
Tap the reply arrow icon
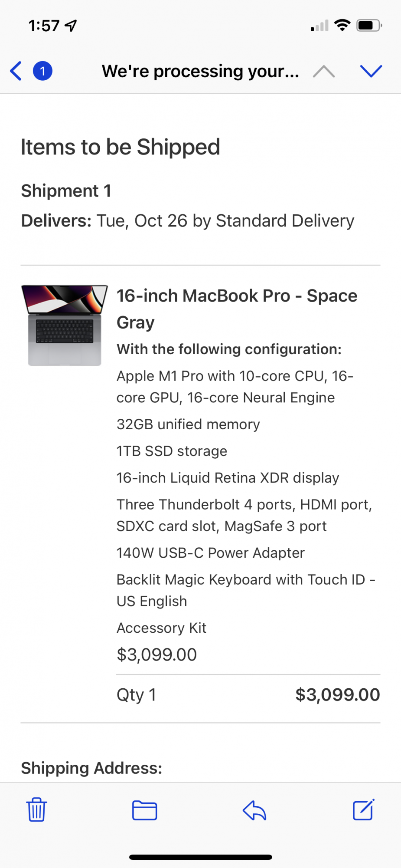pyautogui.click(x=254, y=810)
